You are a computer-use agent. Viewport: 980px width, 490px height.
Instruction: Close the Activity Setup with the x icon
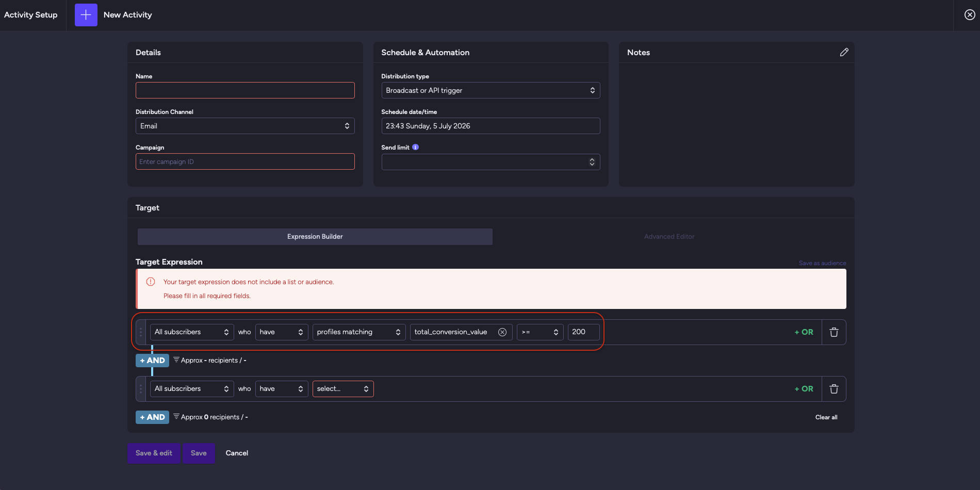970,15
